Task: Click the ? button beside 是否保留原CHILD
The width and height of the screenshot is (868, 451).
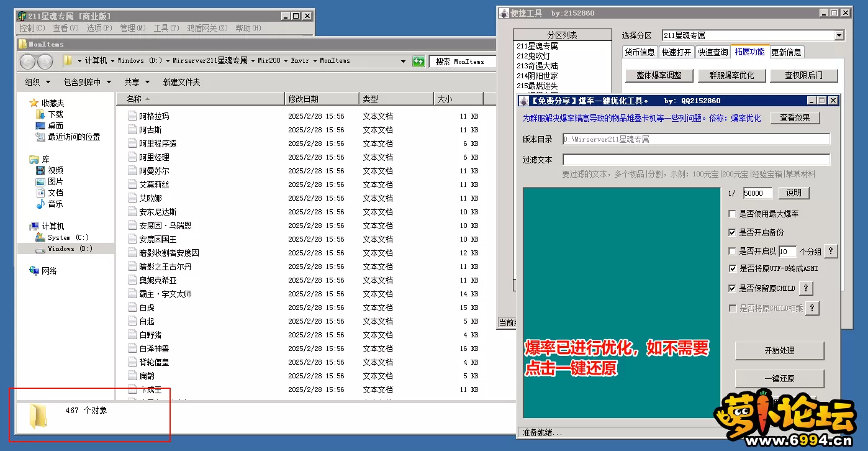Action: click(805, 288)
